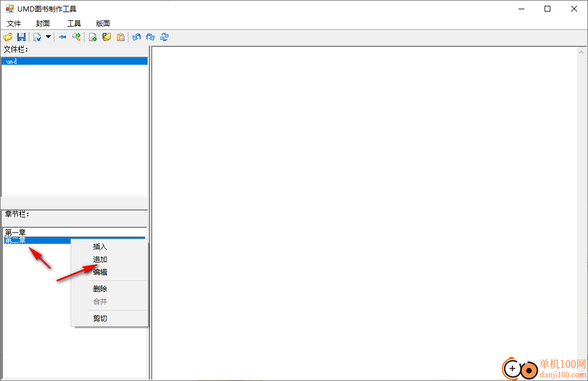The width and height of the screenshot is (588, 381).
Task: Click inside the large text editing area
Action: (365, 213)
